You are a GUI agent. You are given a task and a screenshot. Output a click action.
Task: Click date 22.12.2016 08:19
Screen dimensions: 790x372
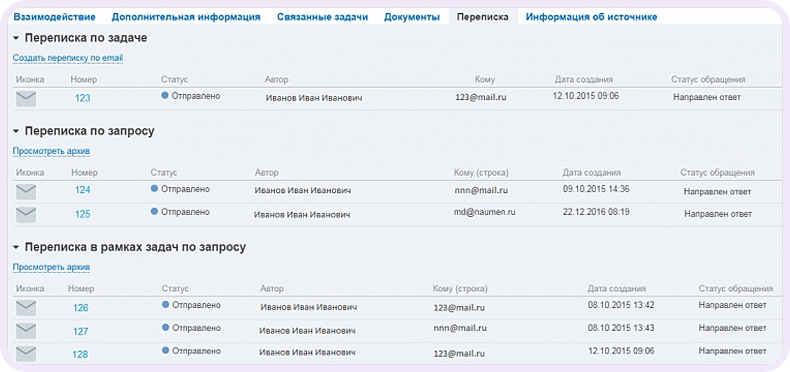click(x=596, y=212)
